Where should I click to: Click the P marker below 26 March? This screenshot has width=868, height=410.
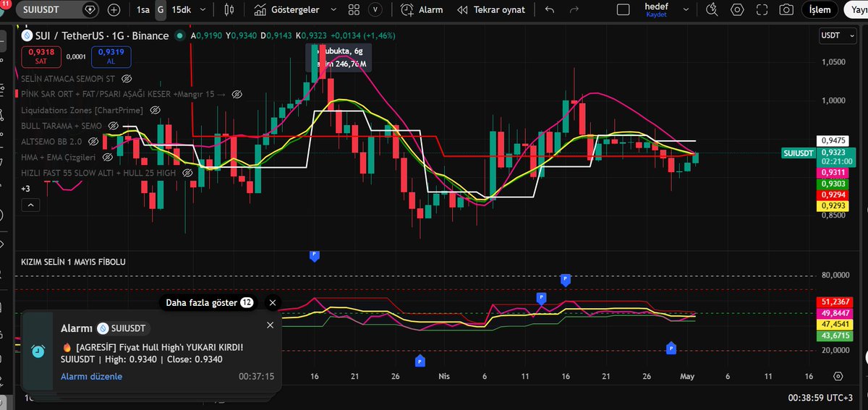point(420,360)
